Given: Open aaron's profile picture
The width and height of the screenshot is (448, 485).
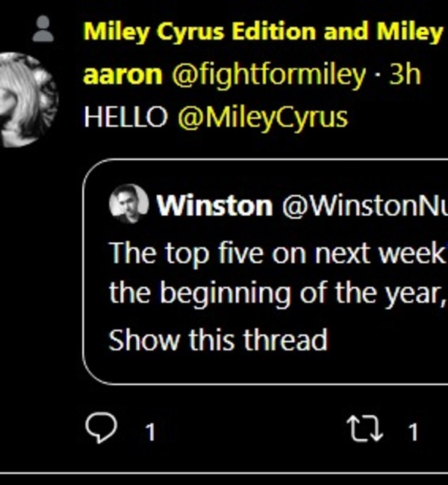Looking at the screenshot, I should pyautogui.click(x=28, y=100).
